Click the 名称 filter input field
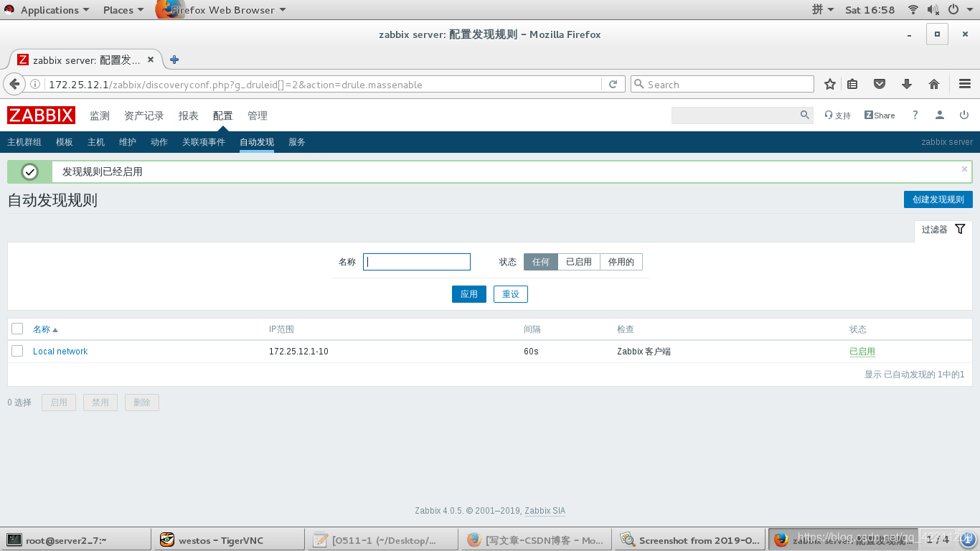Screen dimensions: 980x551 pos(417,262)
